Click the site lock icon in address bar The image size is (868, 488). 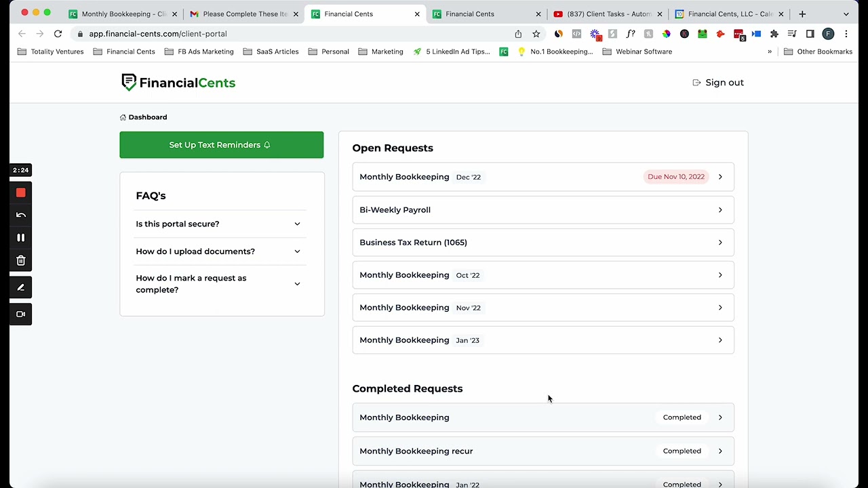pos(81,34)
